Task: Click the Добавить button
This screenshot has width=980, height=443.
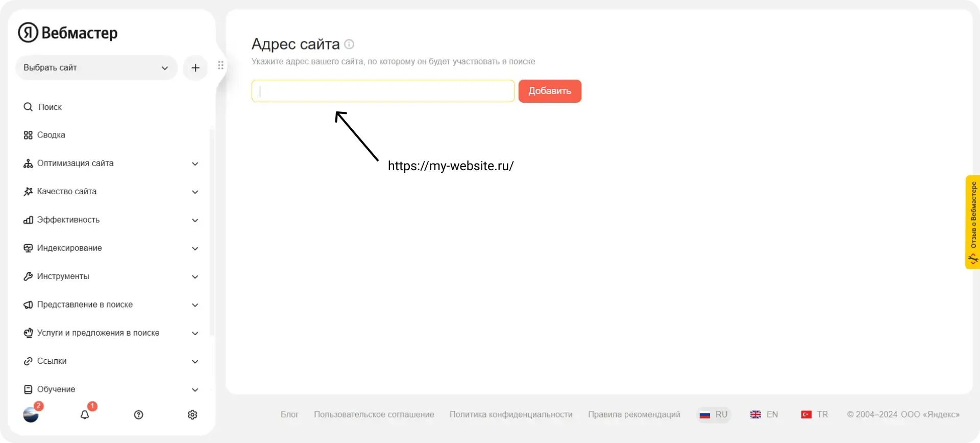Action: click(x=550, y=91)
